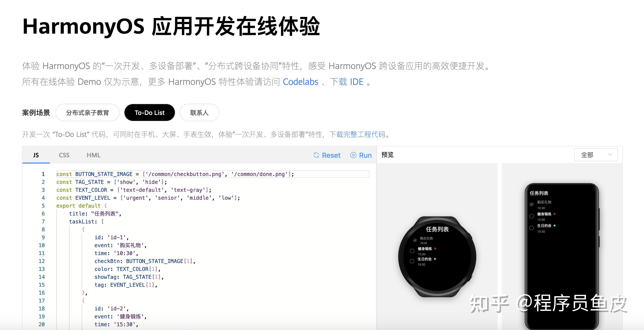Uncheck 购买礼物 task on the phone preview
Viewport: 644px width, 330px height.
point(532,204)
